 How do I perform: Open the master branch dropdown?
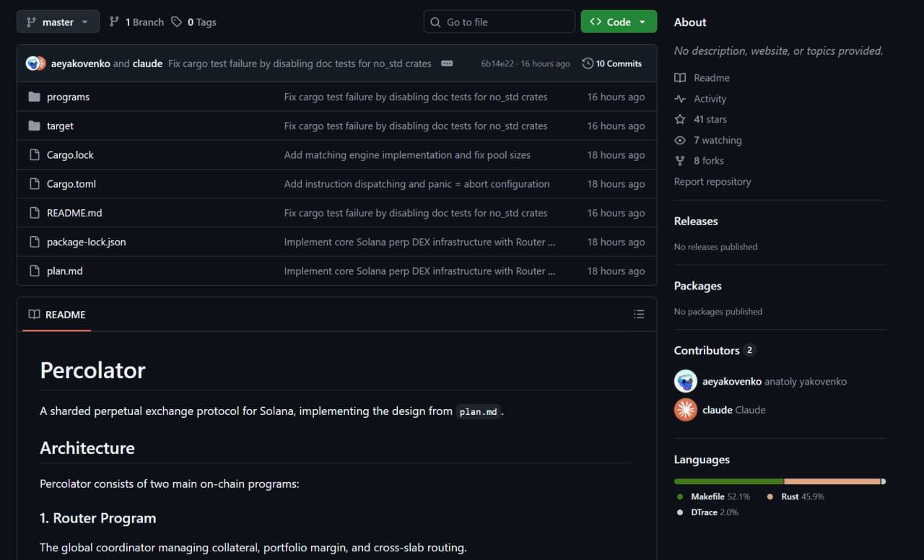pyautogui.click(x=58, y=22)
